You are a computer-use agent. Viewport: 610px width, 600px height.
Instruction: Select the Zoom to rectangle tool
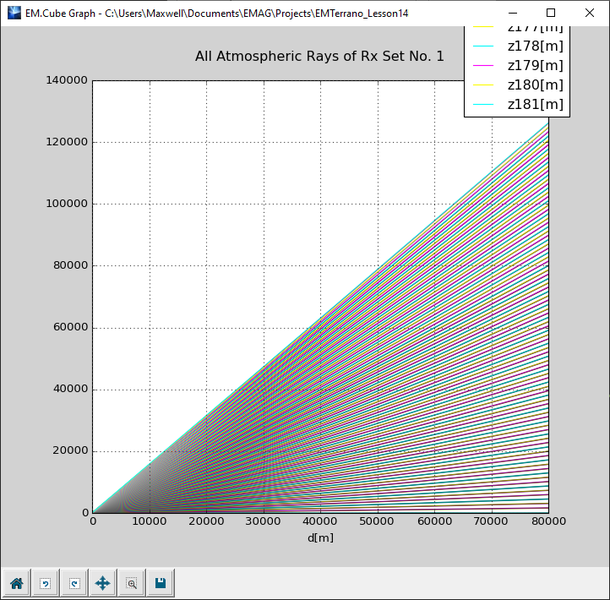click(x=131, y=583)
